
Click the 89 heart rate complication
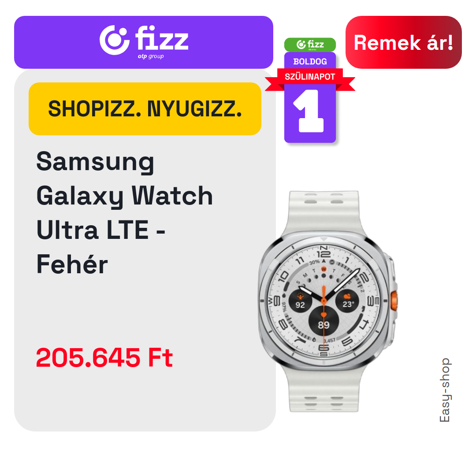pyautogui.click(x=324, y=321)
